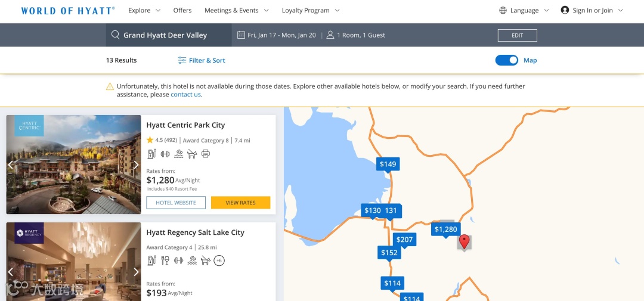The image size is (644, 301).
Task: Click the 7.4 mi distance text
Action: pos(242,141)
